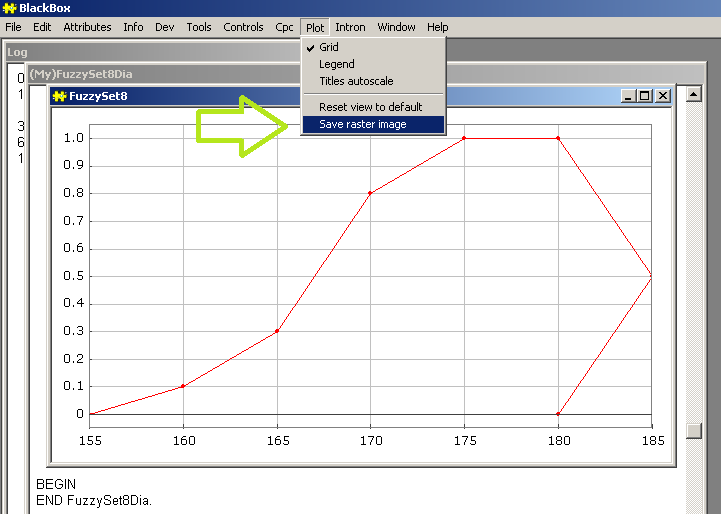
Task: Enable the Legend option in Plot menu
Action: point(336,64)
